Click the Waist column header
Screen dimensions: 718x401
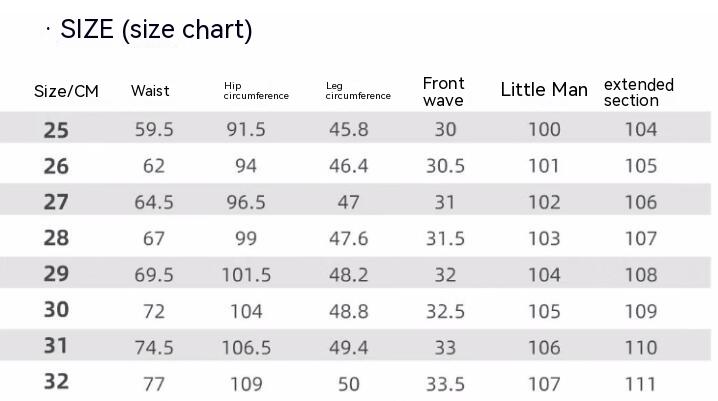tap(150, 91)
